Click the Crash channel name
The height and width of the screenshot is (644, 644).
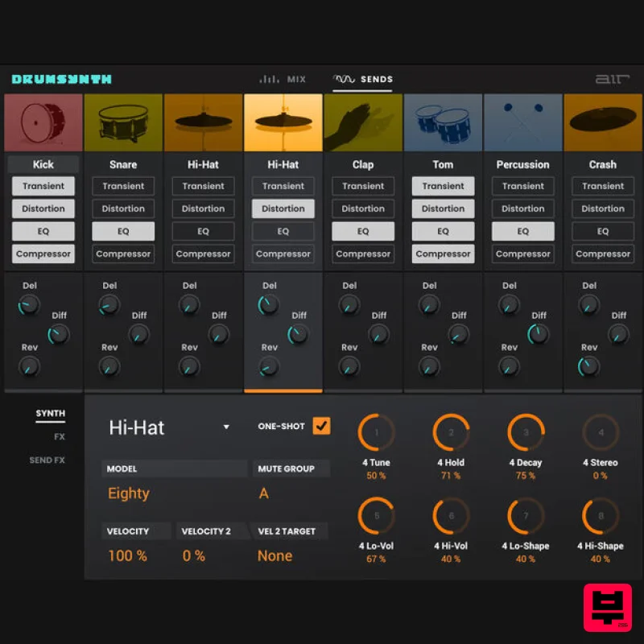(x=602, y=164)
